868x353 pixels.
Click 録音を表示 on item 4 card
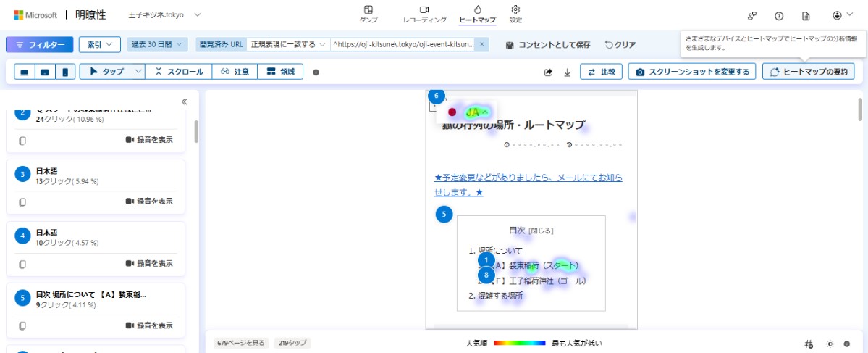pos(149,263)
